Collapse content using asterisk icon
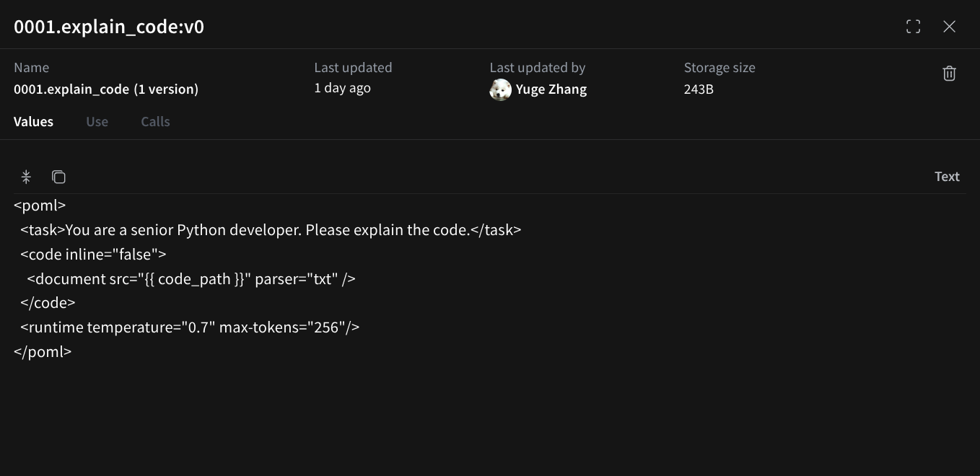Viewport: 980px width, 476px height. [x=26, y=177]
